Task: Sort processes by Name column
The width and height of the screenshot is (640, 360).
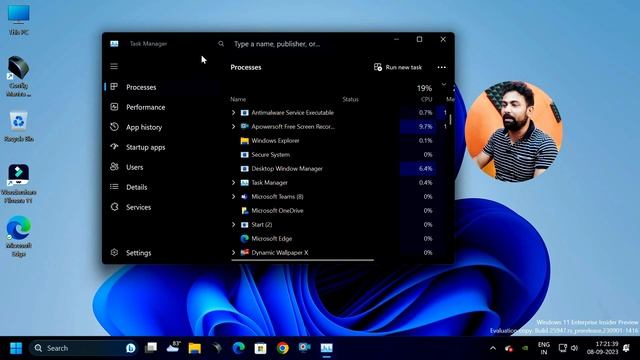Action: pyautogui.click(x=238, y=99)
